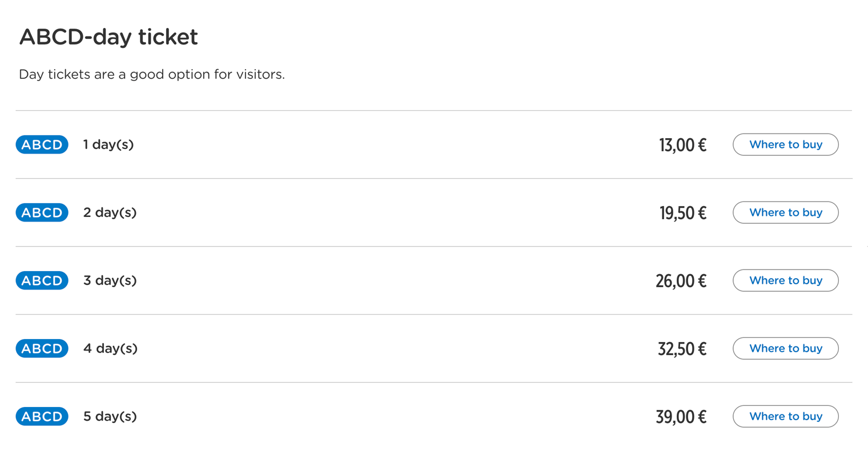Open Where to buy for 1-day ticket
This screenshot has height=471, width=868.
785,144
